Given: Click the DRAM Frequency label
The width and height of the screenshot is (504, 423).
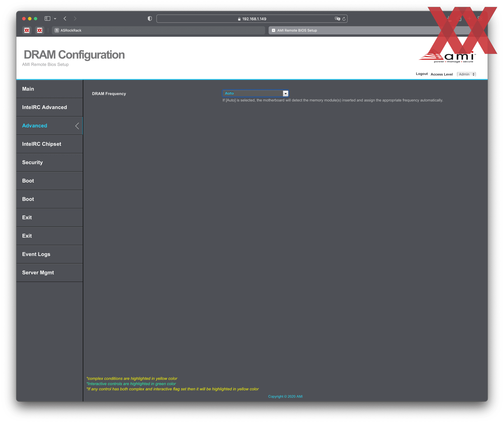Looking at the screenshot, I should point(109,94).
